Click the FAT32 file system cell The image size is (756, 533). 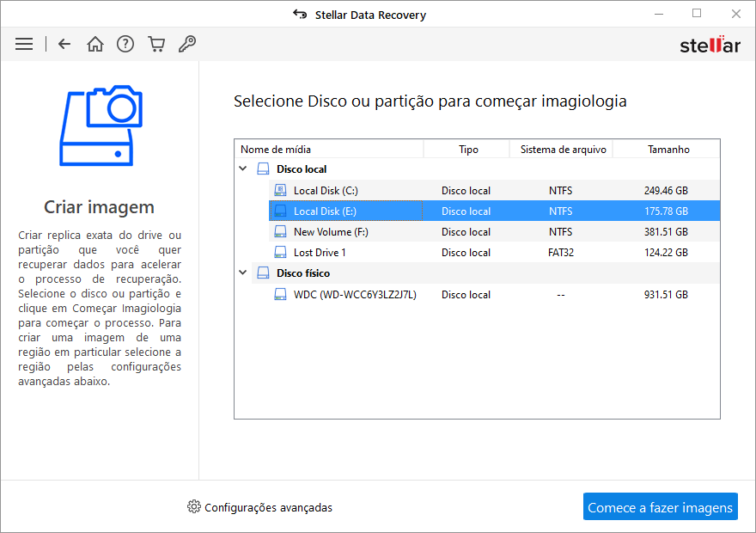click(x=561, y=253)
